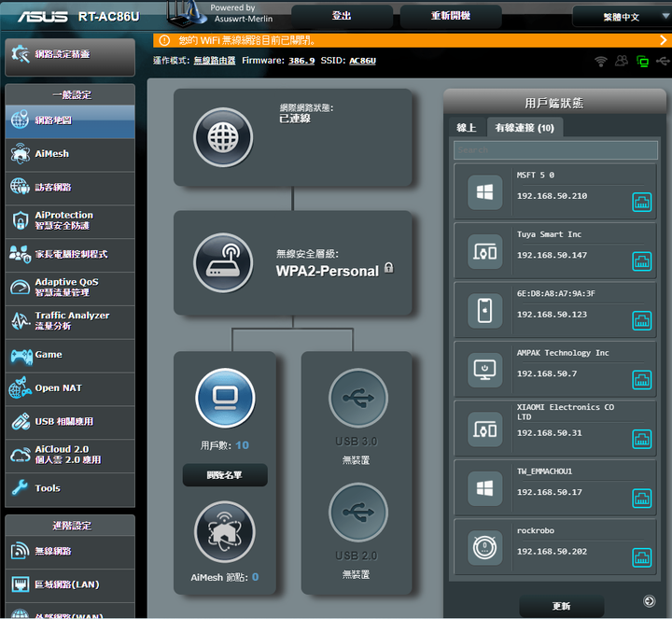Select client name text rockrobo
Image resolution: width=672 pixels, height=619 pixels.
(536, 530)
